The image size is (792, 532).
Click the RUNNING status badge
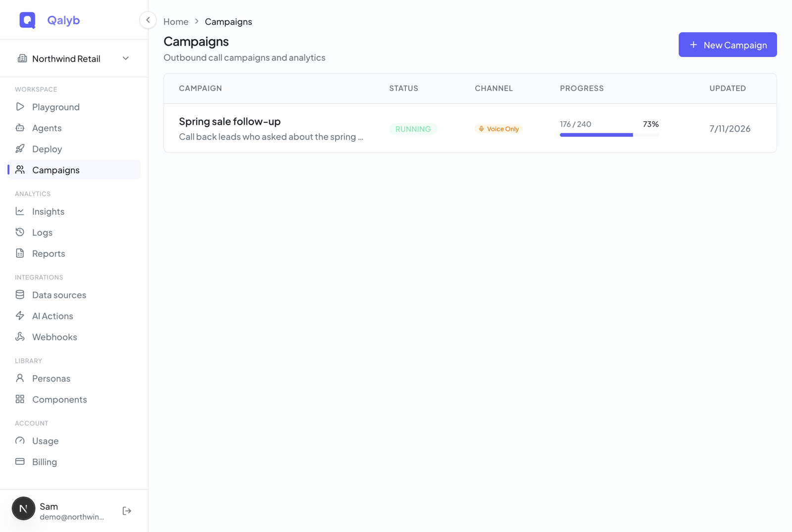pos(413,129)
